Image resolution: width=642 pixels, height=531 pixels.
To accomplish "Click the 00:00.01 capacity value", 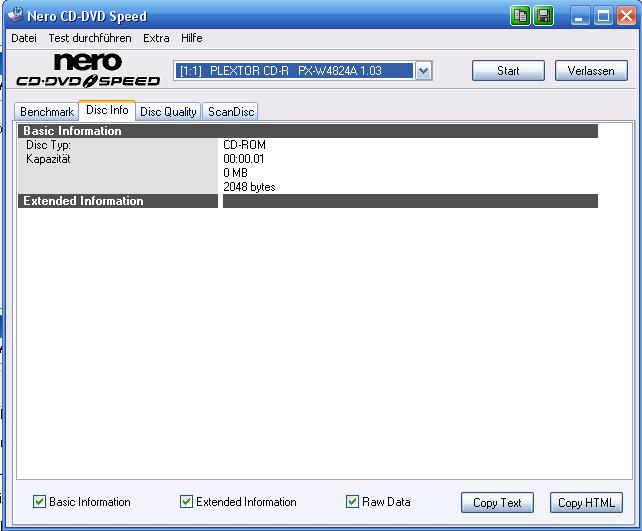I will [244, 159].
